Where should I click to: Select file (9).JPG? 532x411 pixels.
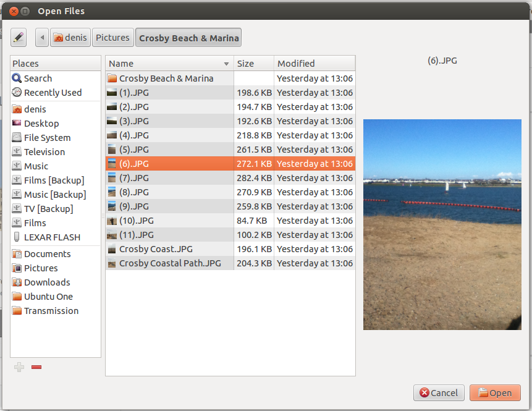[x=230, y=206]
